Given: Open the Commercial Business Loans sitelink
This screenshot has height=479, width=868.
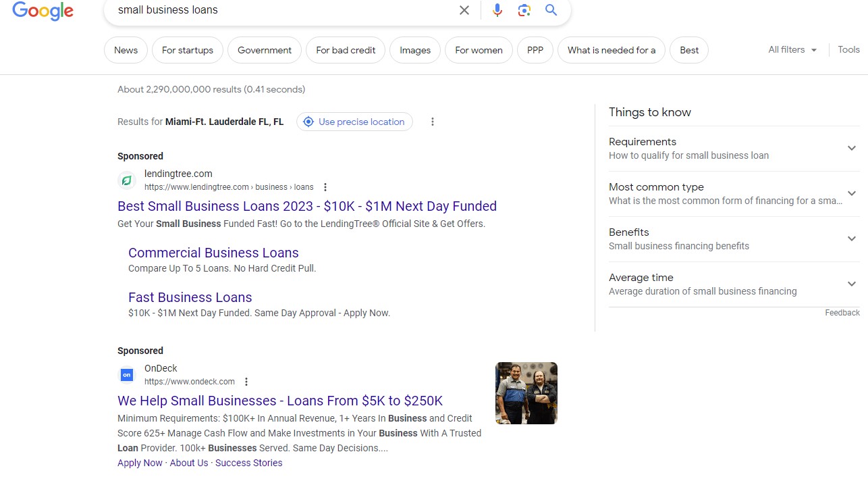Looking at the screenshot, I should click(x=213, y=253).
